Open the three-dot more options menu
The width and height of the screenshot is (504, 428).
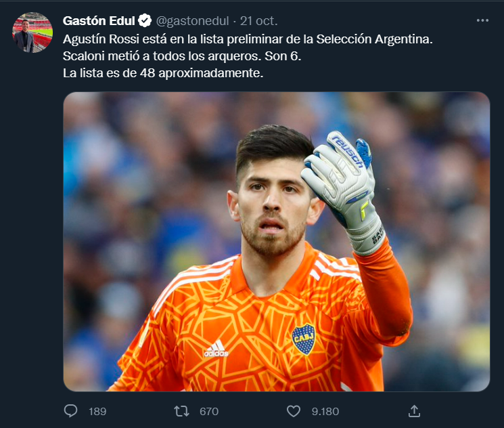pyautogui.click(x=482, y=20)
